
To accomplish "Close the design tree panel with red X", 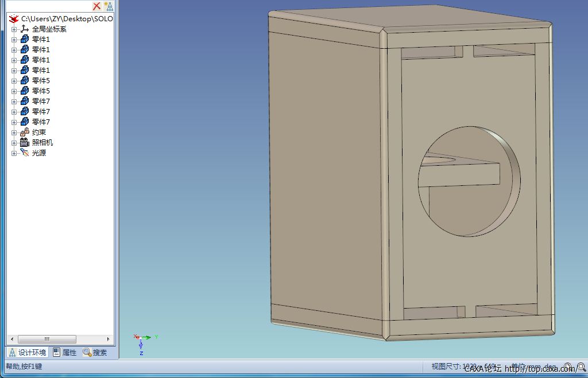I will (96, 6).
